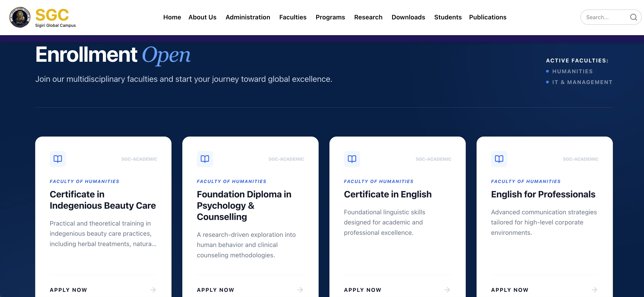
Task: Click Faculty of Humanities label on Psychology card
Action: pyautogui.click(x=232, y=181)
